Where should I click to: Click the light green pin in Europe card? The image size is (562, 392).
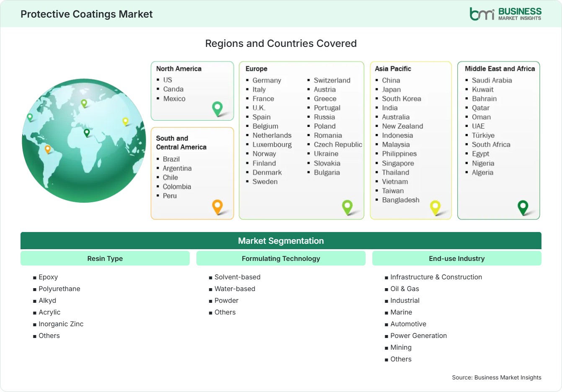347,207
